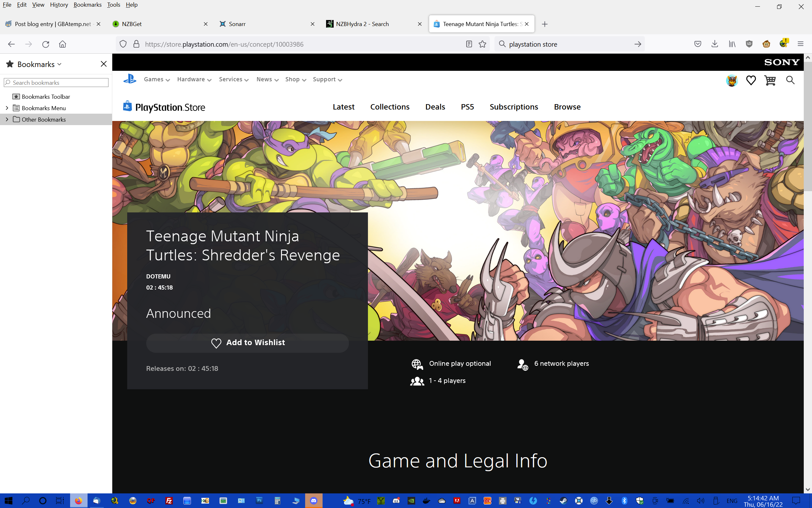Image resolution: width=812 pixels, height=508 pixels.
Task: Open Discord from the taskbar
Action: pos(314,501)
